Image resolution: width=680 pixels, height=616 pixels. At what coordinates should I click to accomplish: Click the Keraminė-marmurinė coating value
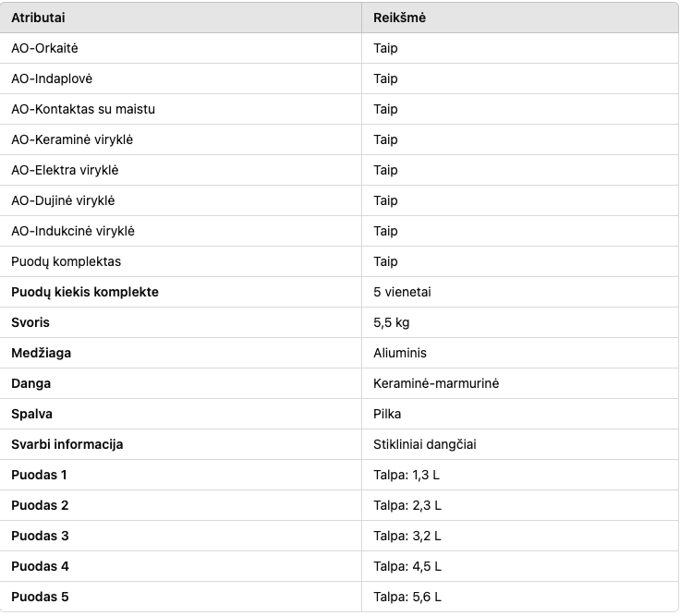coord(436,383)
